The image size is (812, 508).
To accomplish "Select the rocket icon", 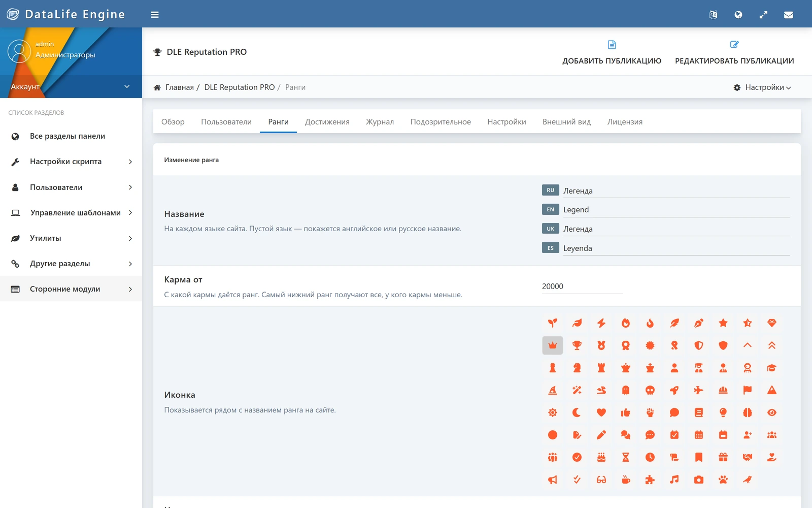I will [674, 390].
